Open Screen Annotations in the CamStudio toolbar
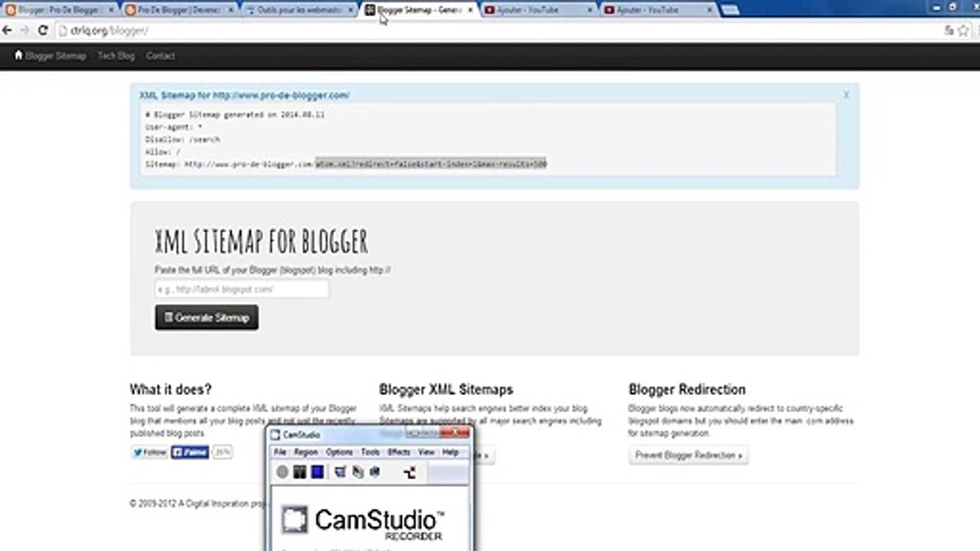Viewport: 980px width, 551px height. (x=358, y=472)
